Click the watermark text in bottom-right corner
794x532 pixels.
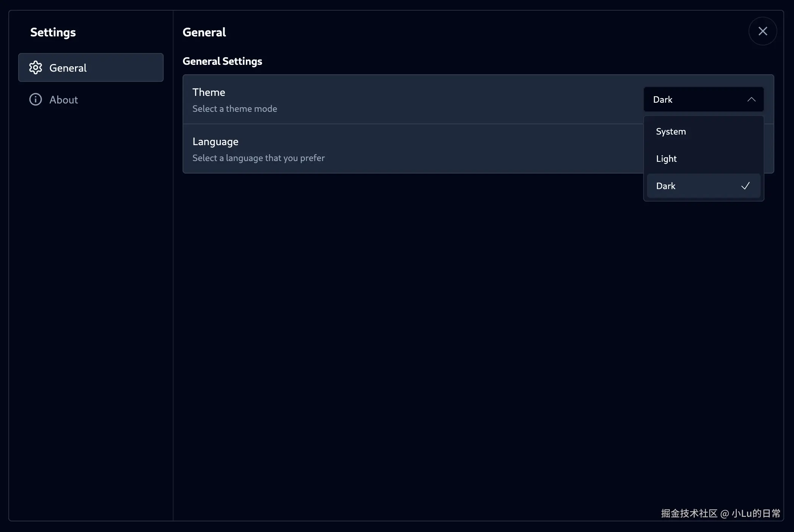[720, 513]
